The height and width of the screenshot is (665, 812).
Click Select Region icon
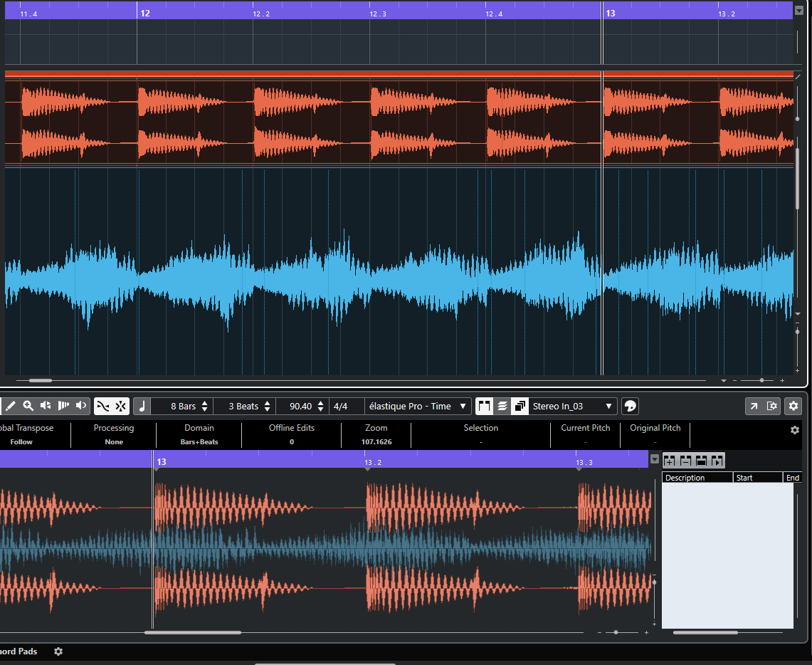click(702, 461)
